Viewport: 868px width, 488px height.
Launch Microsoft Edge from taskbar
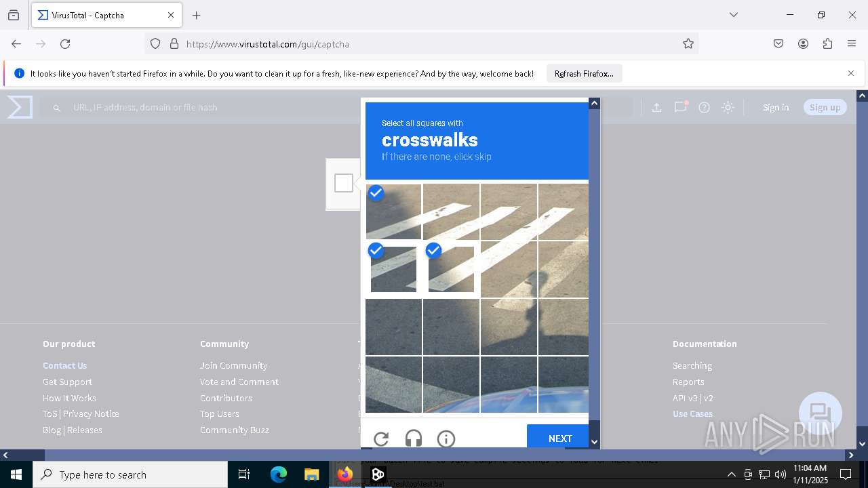279,474
